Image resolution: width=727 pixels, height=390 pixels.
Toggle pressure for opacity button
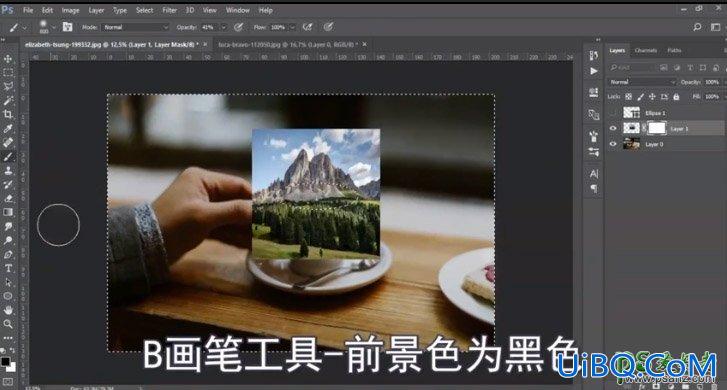coord(238,27)
